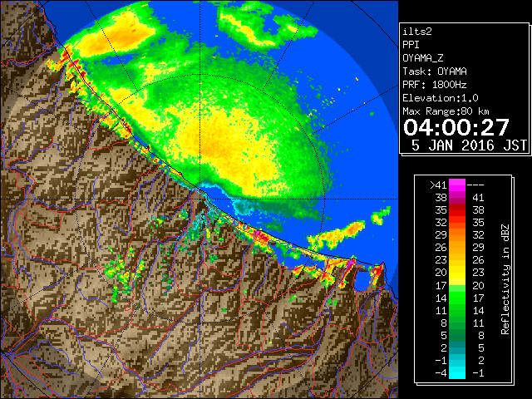Viewport: 532px width, 399px height.
Task: Click the 'ilts2' label in info box
Action: point(417,32)
